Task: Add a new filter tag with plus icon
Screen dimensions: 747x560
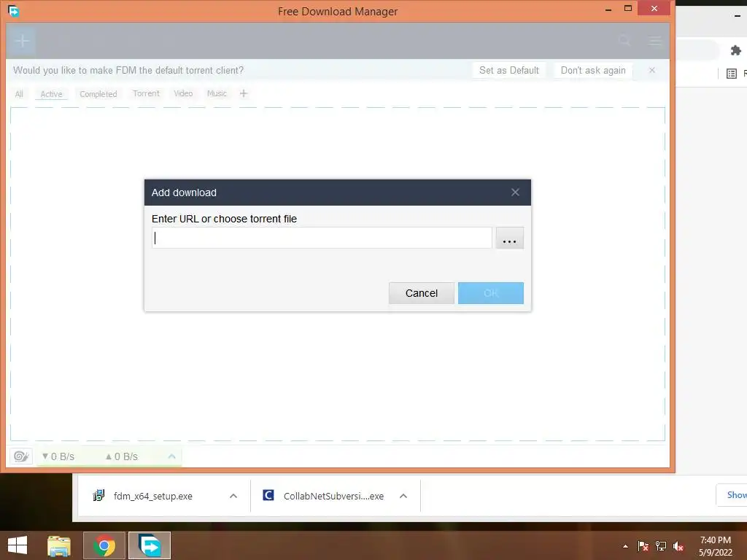Action: click(x=244, y=93)
